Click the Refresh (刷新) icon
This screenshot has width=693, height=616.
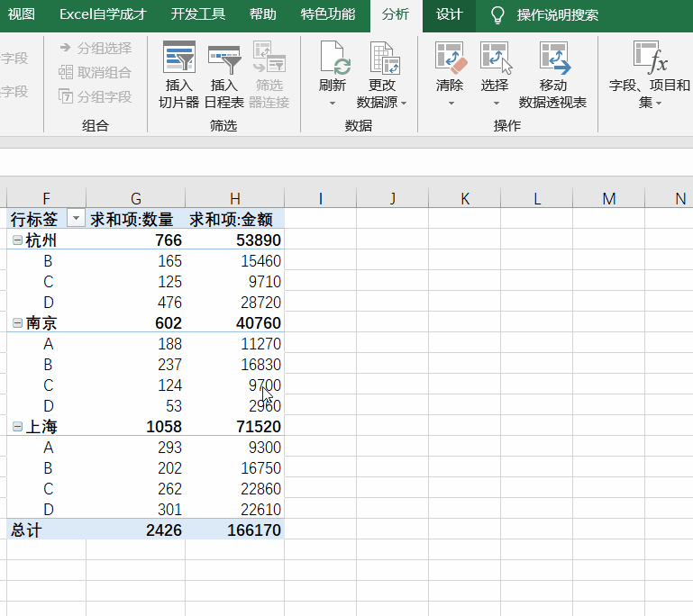[x=335, y=57]
